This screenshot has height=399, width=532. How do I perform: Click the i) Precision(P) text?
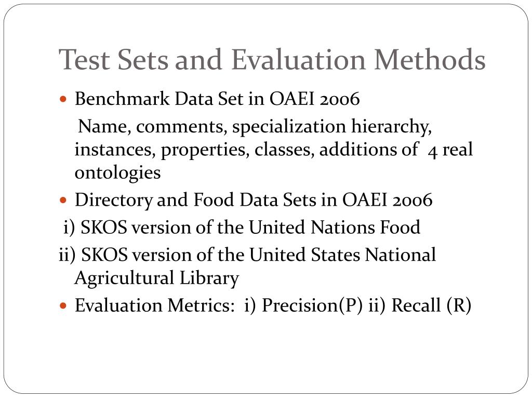click(x=303, y=305)
